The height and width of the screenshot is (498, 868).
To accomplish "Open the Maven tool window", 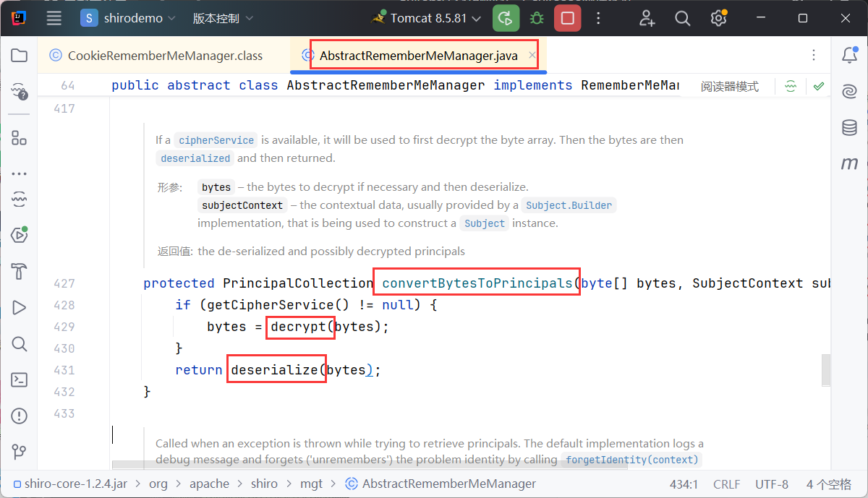I will [x=849, y=164].
